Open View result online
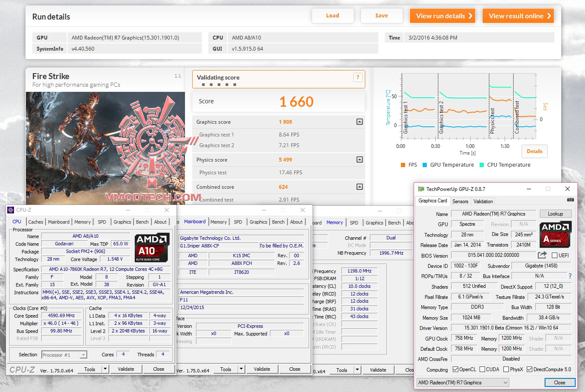Viewport: 585px width, 392px height. (x=518, y=16)
